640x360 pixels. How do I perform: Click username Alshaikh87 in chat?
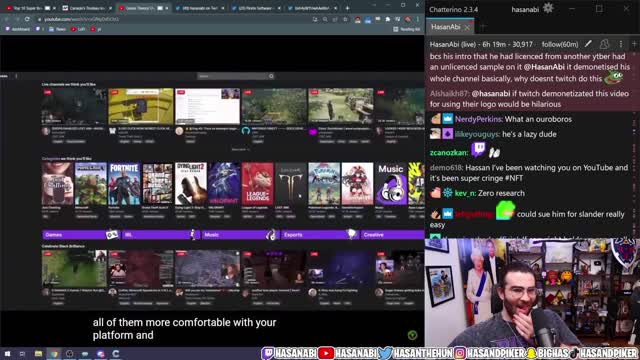pyautogui.click(x=449, y=93)
